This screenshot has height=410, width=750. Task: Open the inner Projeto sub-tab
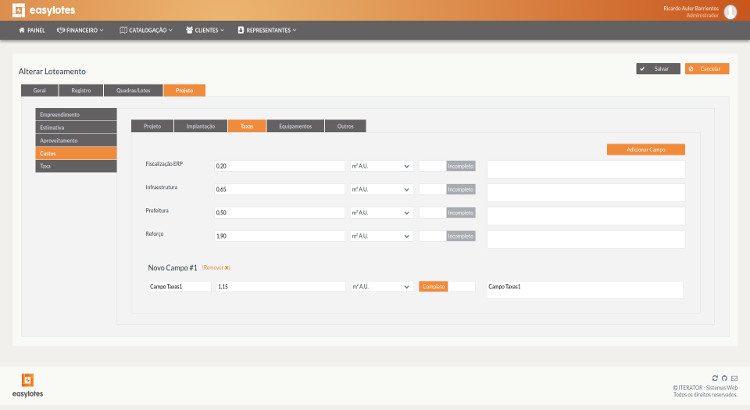(x=152, y=126)
